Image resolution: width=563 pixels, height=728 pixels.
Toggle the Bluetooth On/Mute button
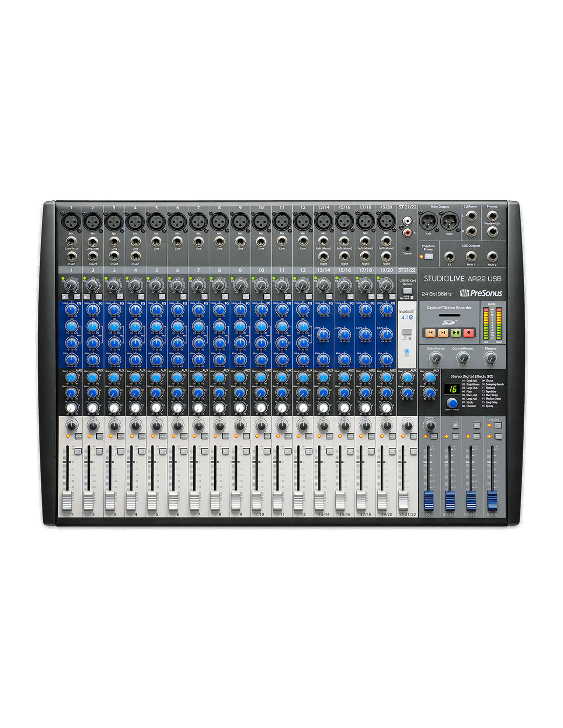pos(407,332)
